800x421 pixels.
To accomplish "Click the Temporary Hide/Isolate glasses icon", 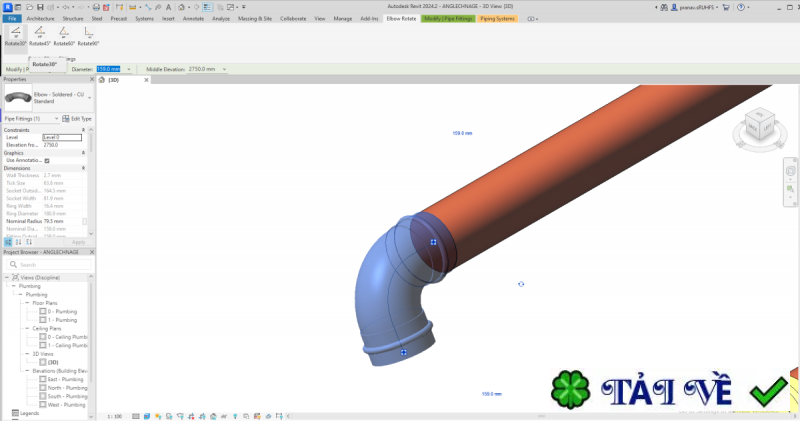I will tap(224, 416).
